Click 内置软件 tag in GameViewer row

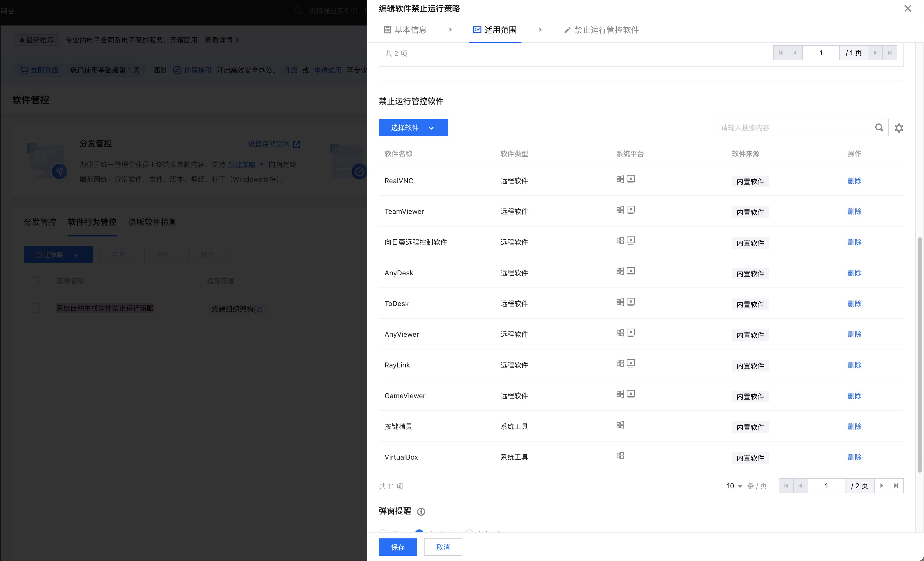click(x=750, y=396)
